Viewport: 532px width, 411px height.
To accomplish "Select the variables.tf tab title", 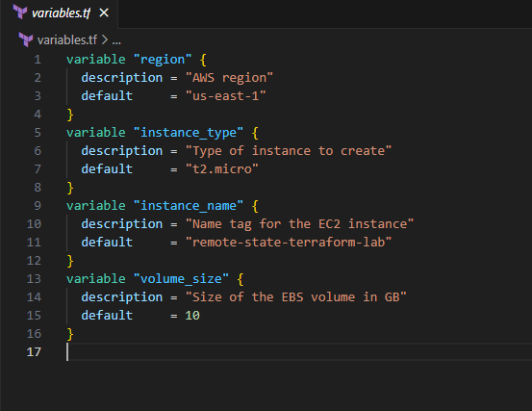I will pos(61,13).
